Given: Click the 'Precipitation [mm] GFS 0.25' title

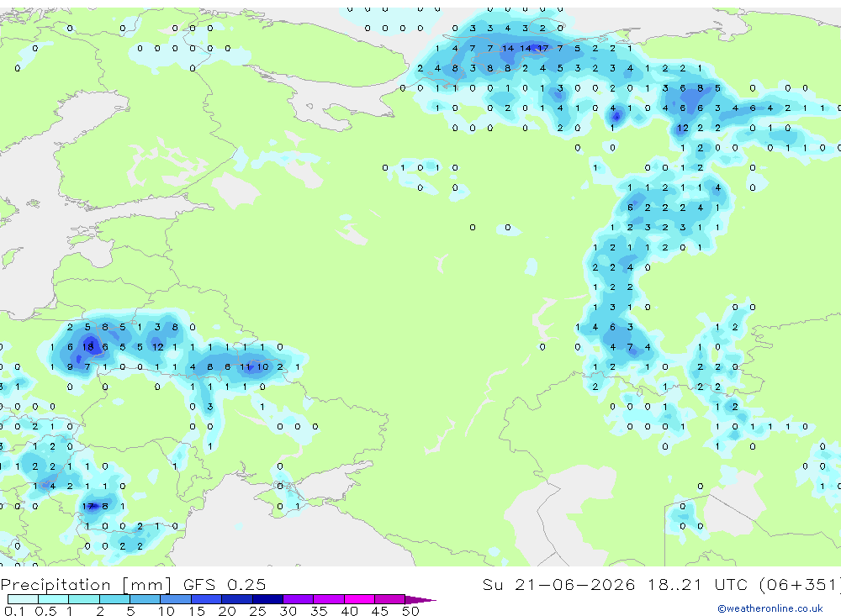Looking at the screenshot, I should [x=133, y=584].
